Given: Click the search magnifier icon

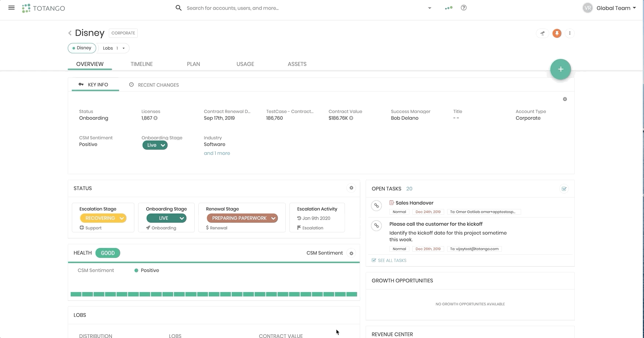Looking at the screenshot, I should [178, 8].
